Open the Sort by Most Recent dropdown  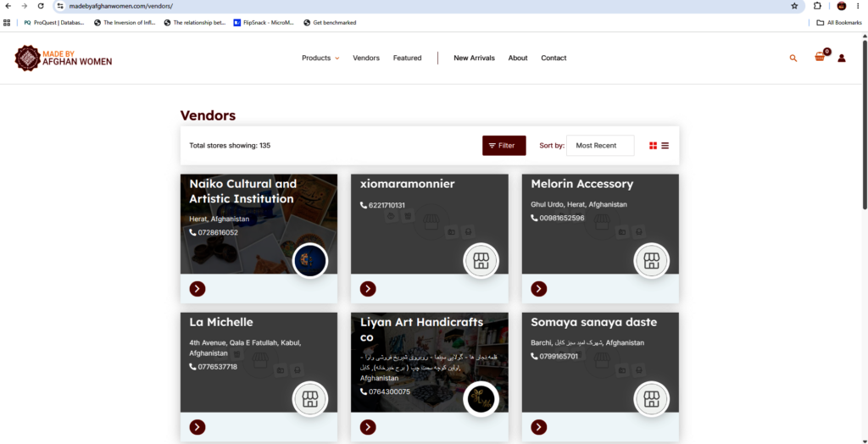coord(600,146)
